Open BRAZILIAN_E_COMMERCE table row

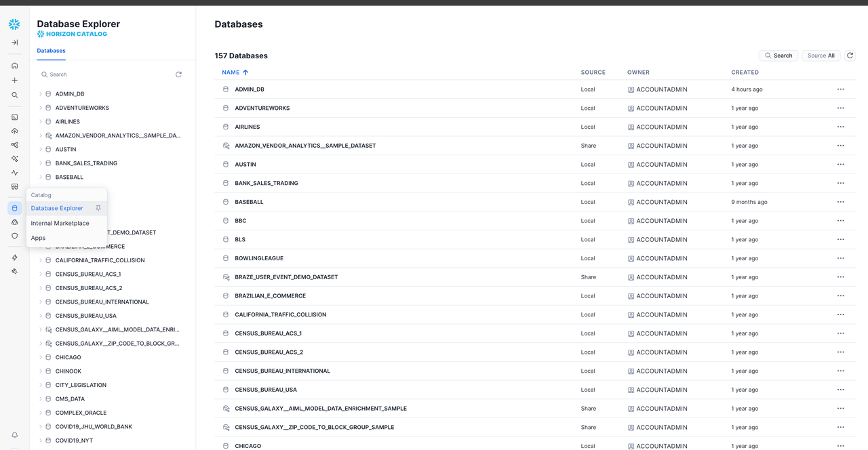tap(535, 296)
